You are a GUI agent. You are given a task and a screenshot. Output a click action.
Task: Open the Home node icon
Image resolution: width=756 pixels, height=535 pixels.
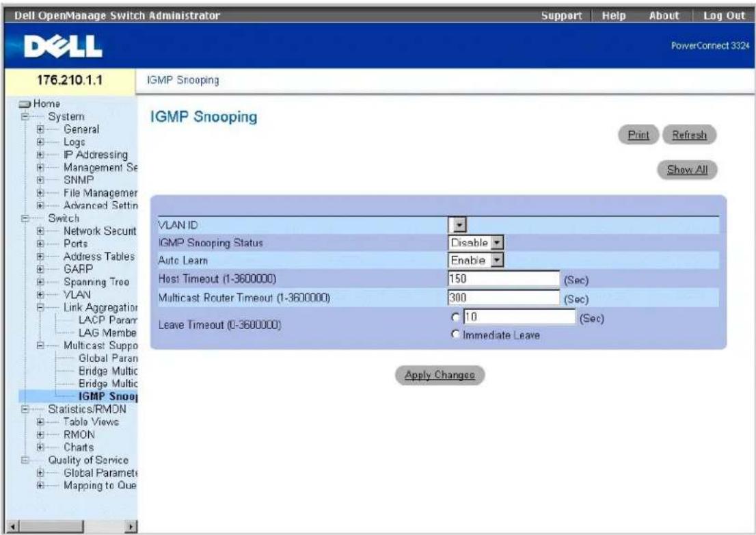[25, 104]
